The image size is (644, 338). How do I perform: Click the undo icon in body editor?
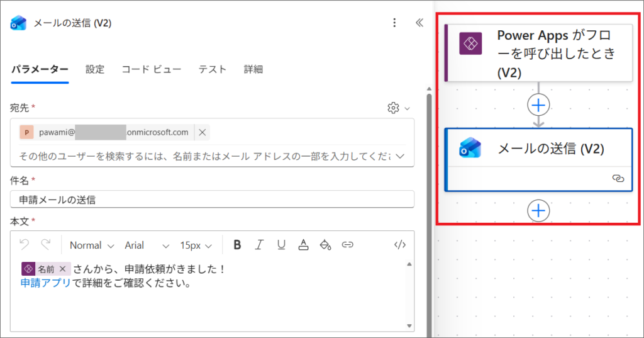coord(25,245)
